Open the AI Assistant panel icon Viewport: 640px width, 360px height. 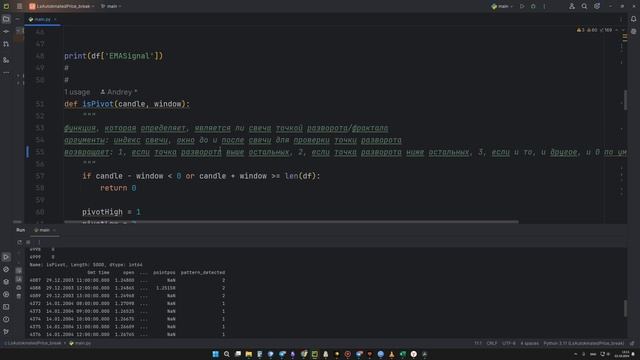tap(633, 31)
